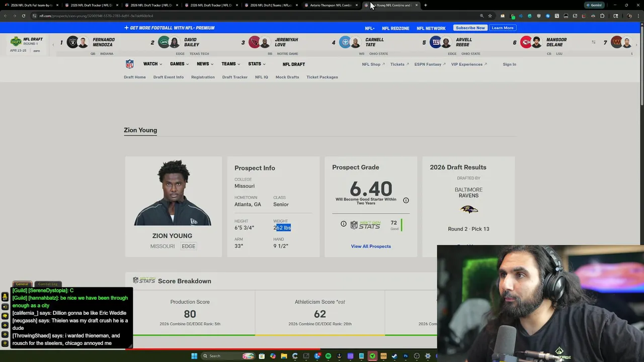This screenshot has height=362, width=644.
Task: Click the NFL shield logo
Action: pyautogui.click(x=129, y=64)
